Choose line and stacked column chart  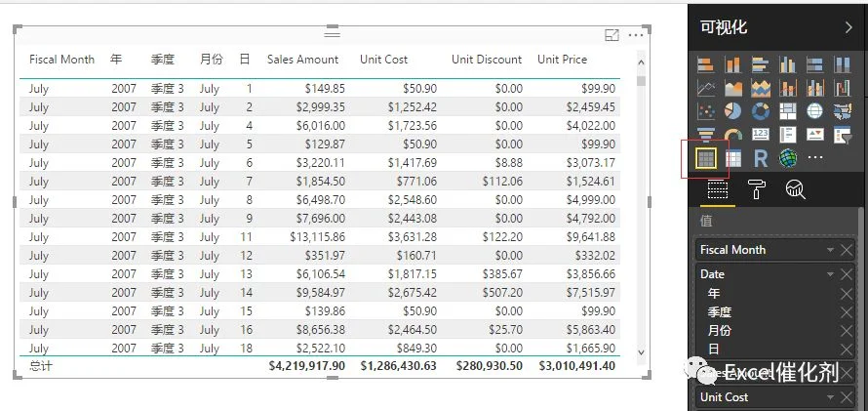coord(788,88)
